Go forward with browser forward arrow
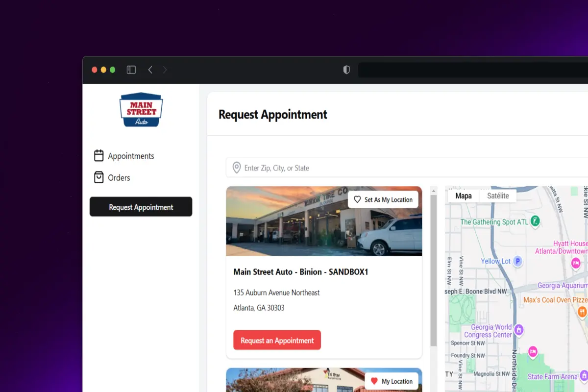The height and width of the screenshot is (392, 588). click(165, 70)
